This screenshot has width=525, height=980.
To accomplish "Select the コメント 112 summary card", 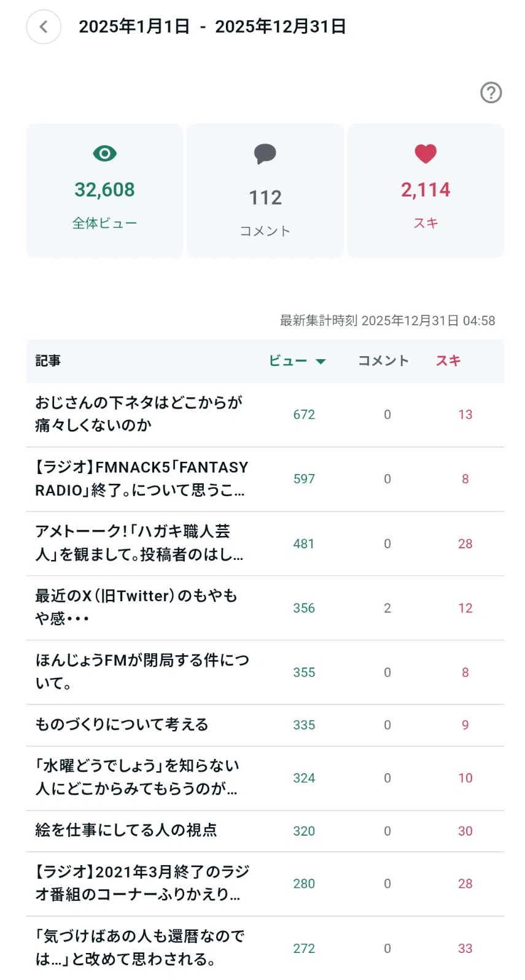I will click(x=265, y=191).
